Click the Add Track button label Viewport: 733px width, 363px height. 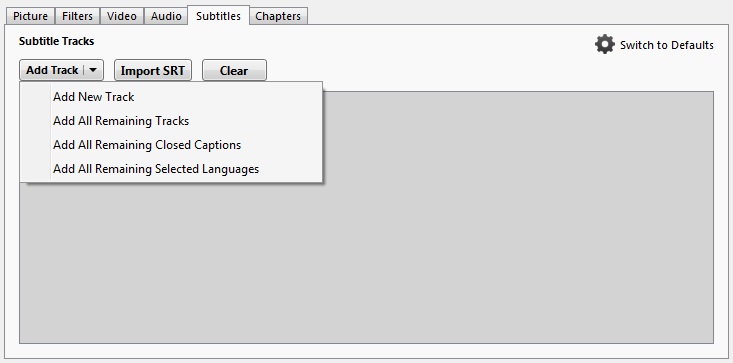pyautogui.click(x=52, y=71)
